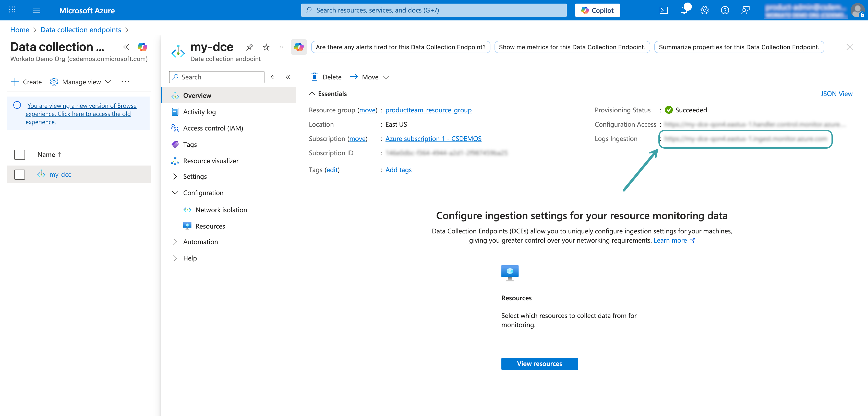Navigate to Home via breadcrumb
The height and width of the screenshot is (416, 868).
(20, 30)
